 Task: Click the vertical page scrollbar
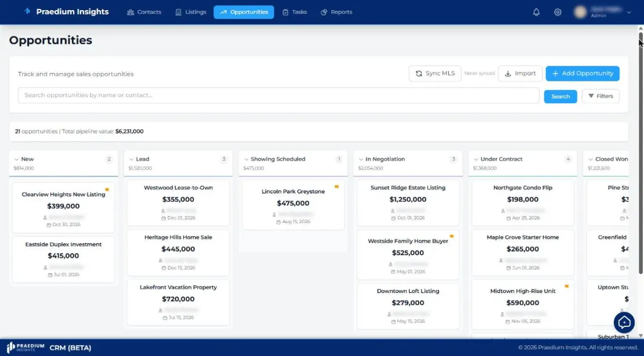tap(640, 152)
